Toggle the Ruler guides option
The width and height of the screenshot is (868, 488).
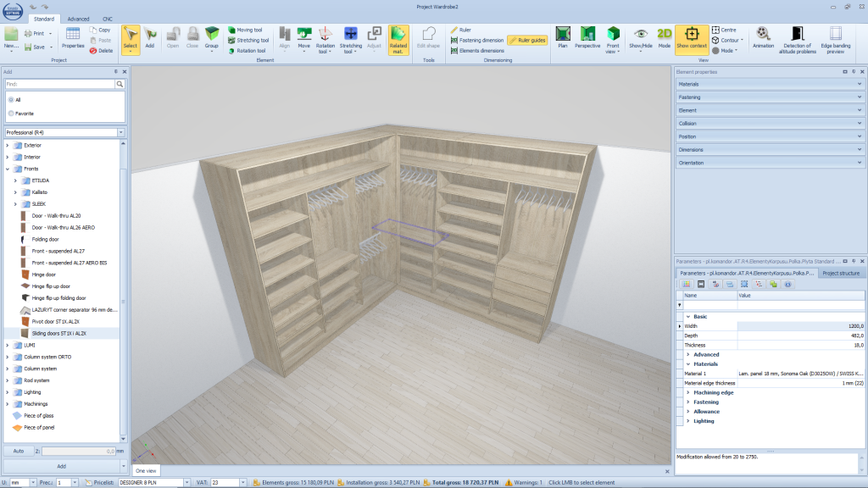pos(527,41)
